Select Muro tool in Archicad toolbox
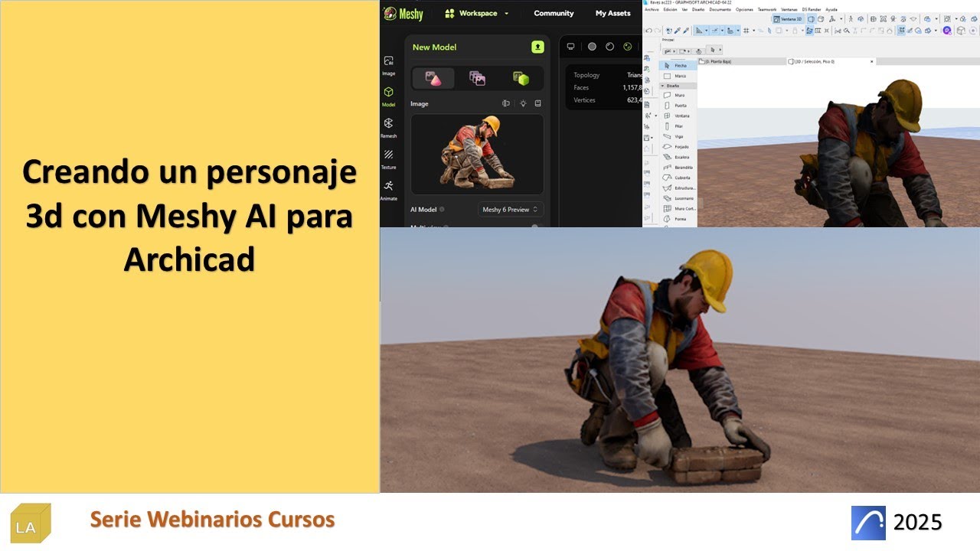The image size is (980, 551). point(680,95)
